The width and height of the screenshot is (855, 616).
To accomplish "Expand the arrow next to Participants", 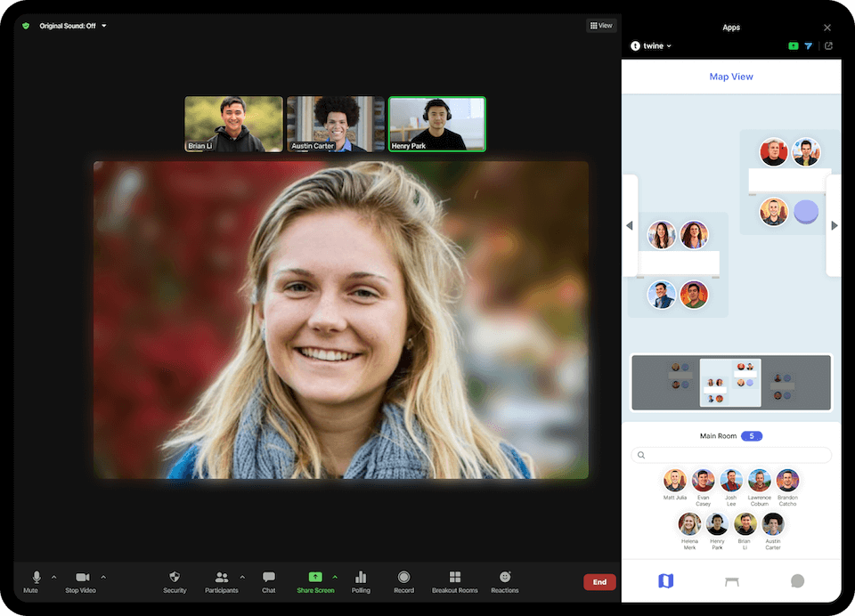I will click(242, 577).
